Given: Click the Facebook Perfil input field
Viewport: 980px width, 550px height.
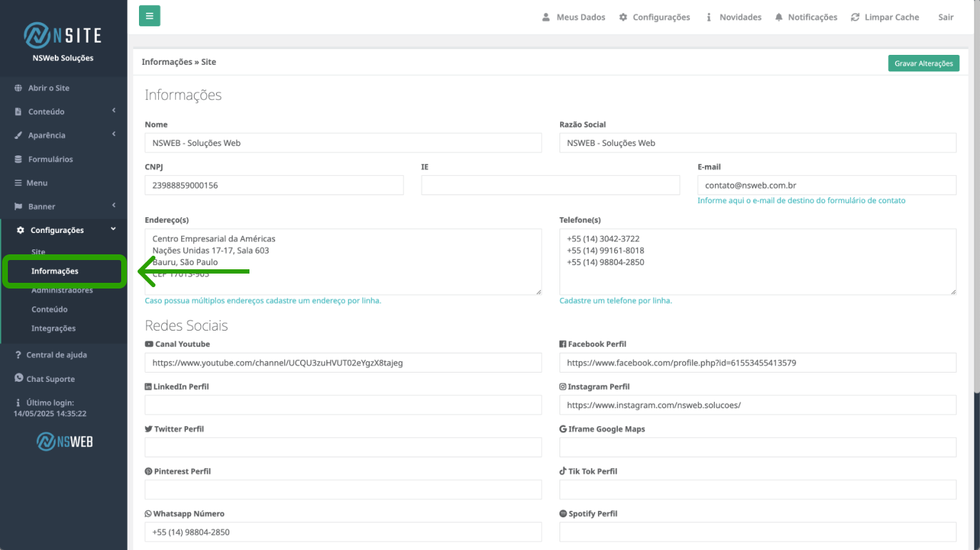Looking at the screenshot, I should (758, 363).
